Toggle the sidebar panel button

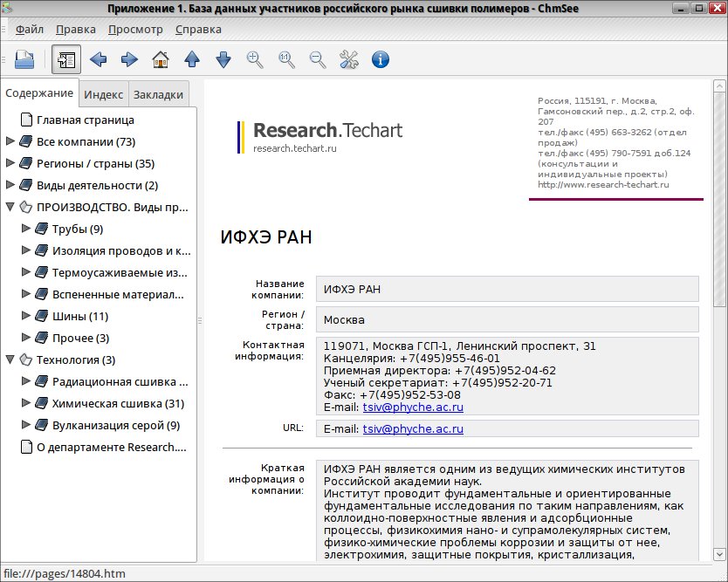(66, 59)
